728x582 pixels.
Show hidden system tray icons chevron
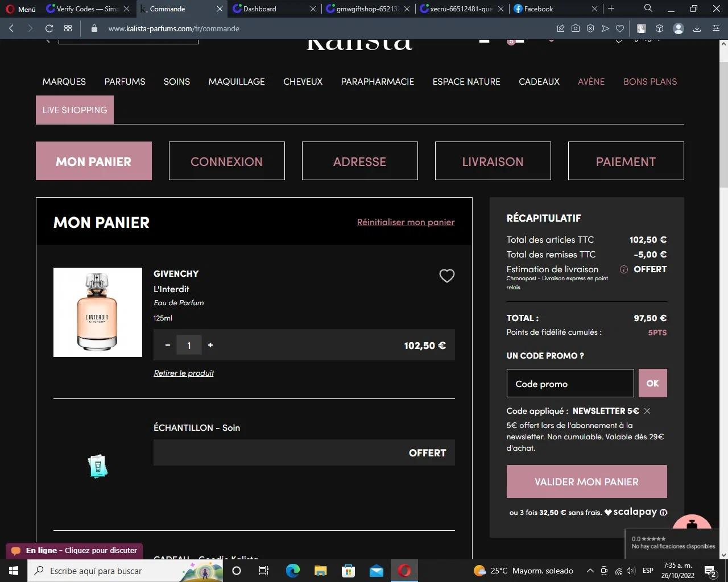[590, 571]
